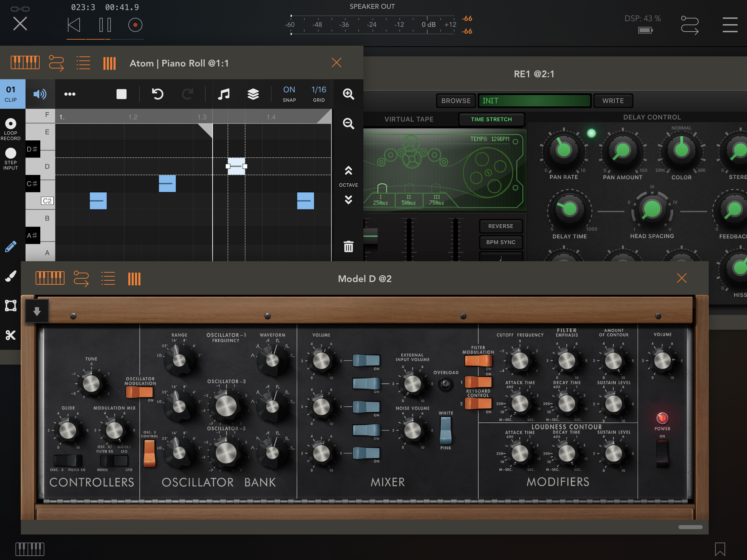
Task: Open the 1/16 GRID selector
Action: [x=319, y=94]
